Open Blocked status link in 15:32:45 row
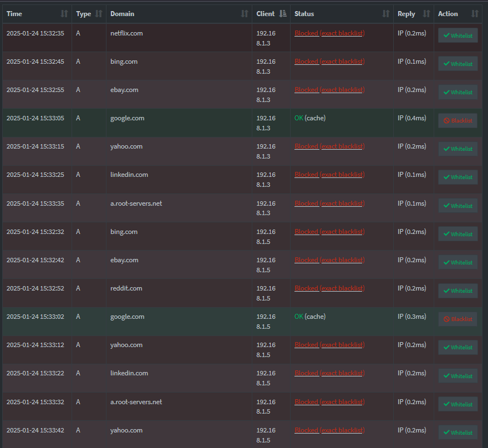Screen dimensions: 488x448 [329, 62]
